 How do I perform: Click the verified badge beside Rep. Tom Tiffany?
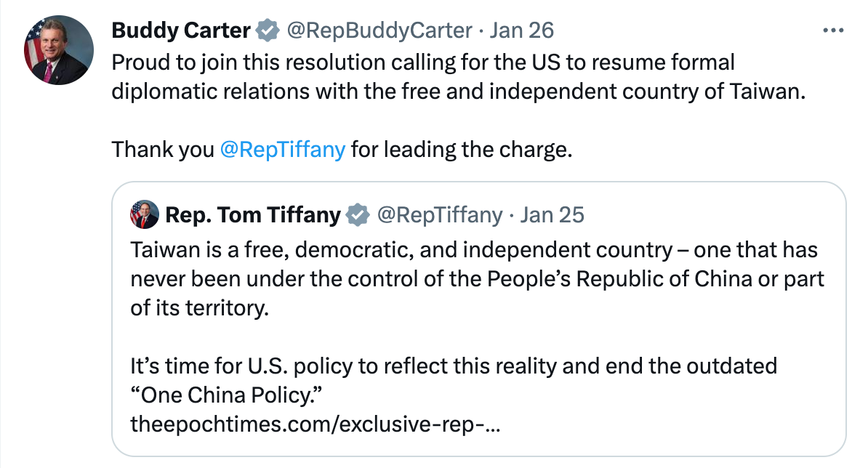coord(357,214)
